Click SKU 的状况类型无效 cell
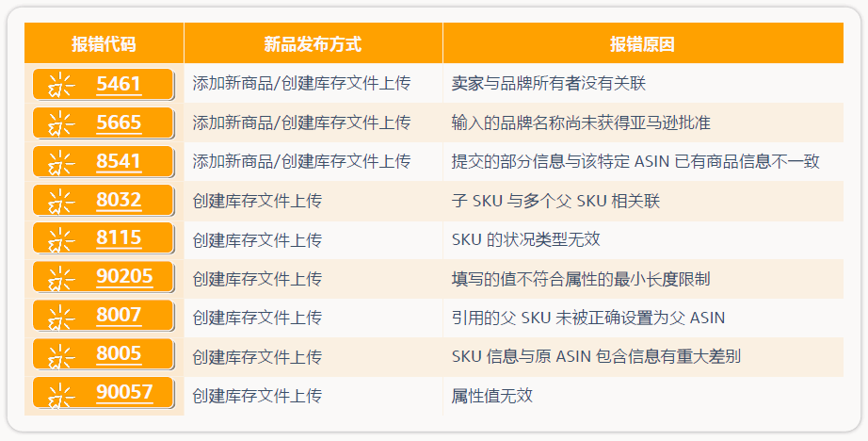868x441 pixels. [643, 239]
